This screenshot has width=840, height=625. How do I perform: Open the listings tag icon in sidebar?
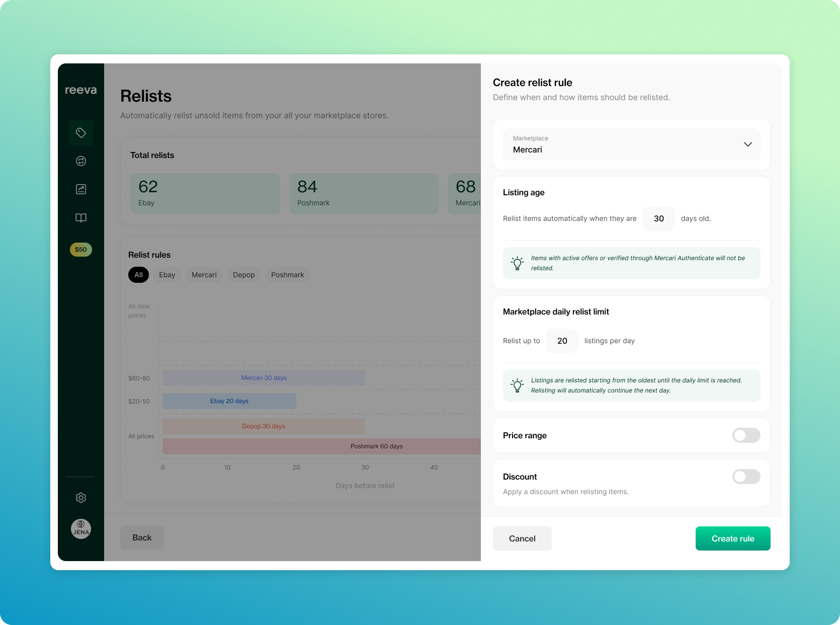coord(81,133)
